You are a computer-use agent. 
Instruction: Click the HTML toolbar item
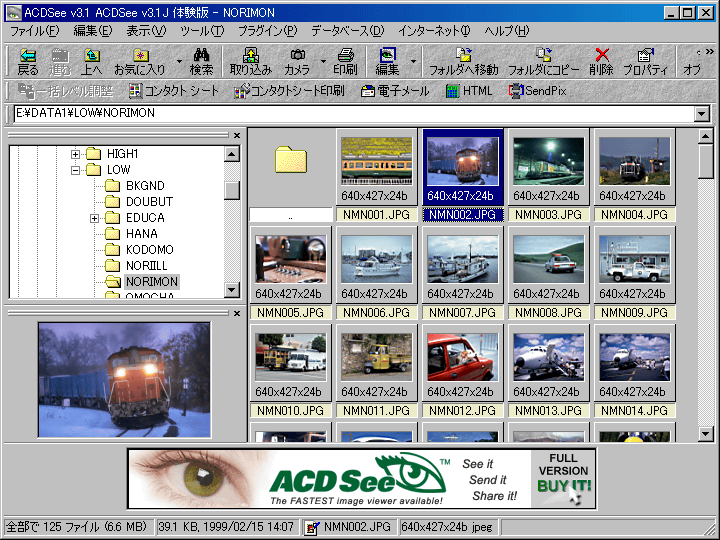click(x=469, y=91)
